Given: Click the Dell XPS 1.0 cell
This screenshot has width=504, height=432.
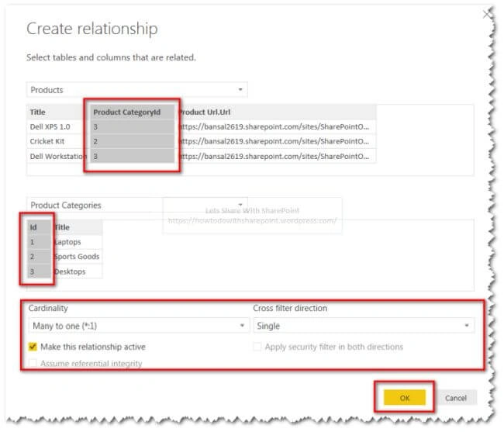Looking at the screenshot, I should [x=57, y=127].
